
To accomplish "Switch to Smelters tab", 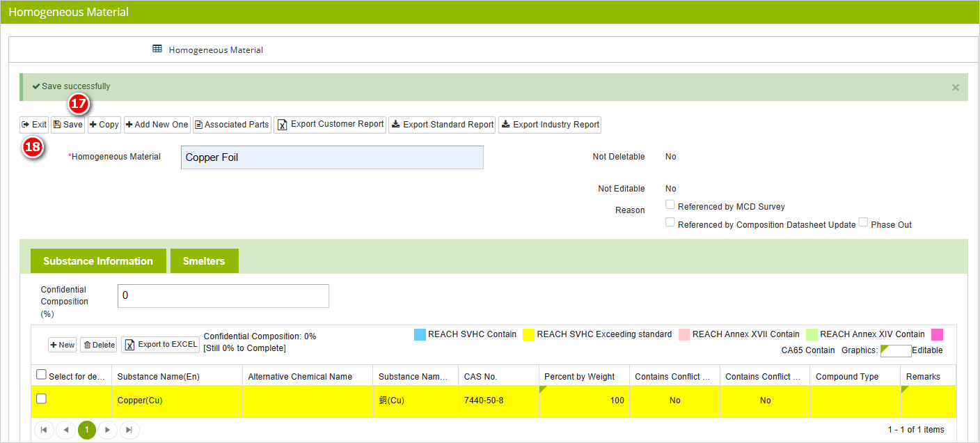I will pyautogui.click(x=204, y=261).
